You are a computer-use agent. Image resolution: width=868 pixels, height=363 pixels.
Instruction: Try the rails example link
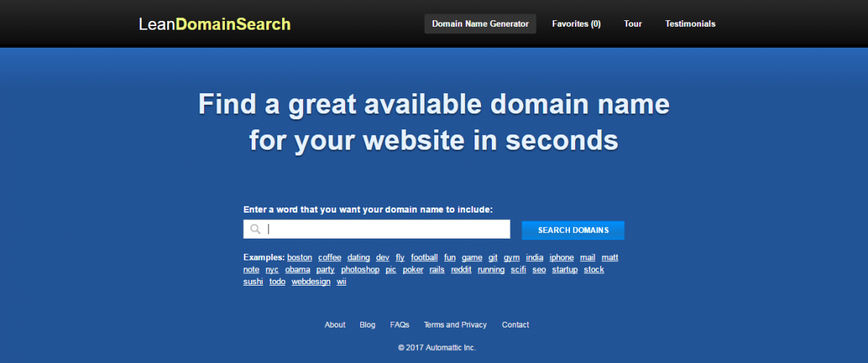point(437,270)
